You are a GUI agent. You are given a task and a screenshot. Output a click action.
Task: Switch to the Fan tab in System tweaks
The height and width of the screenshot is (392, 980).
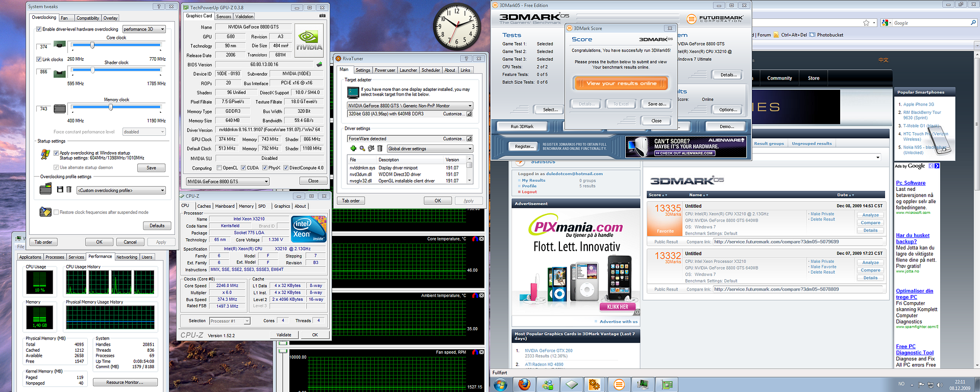coord(64,18)
